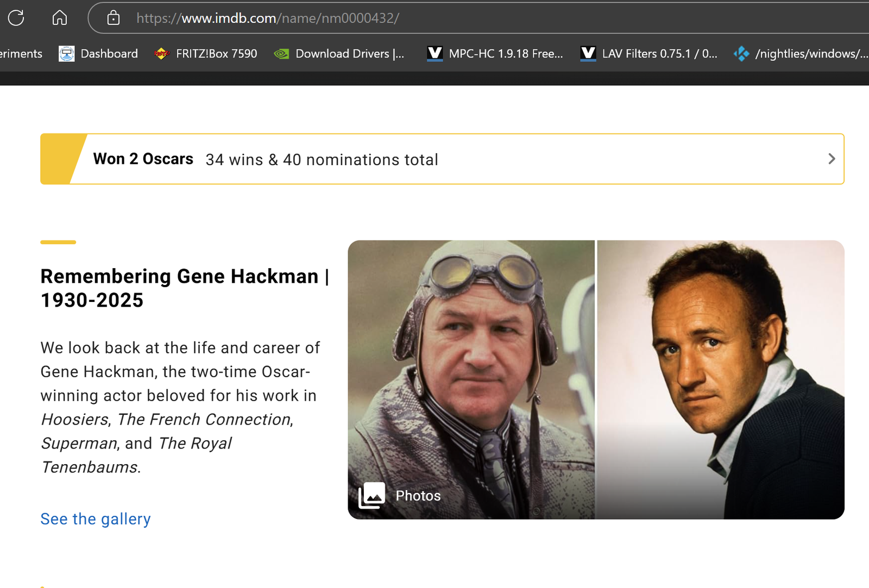This screenshot has height=588, width=869.
Task: Open the /nightlies/windows/ Kodi bookmark
Action: 801,54
